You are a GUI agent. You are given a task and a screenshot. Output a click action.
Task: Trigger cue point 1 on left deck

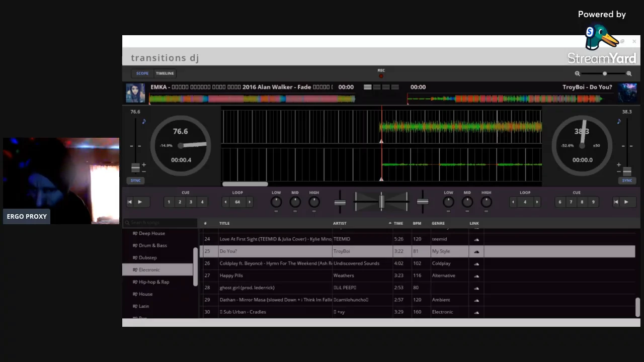169,202
